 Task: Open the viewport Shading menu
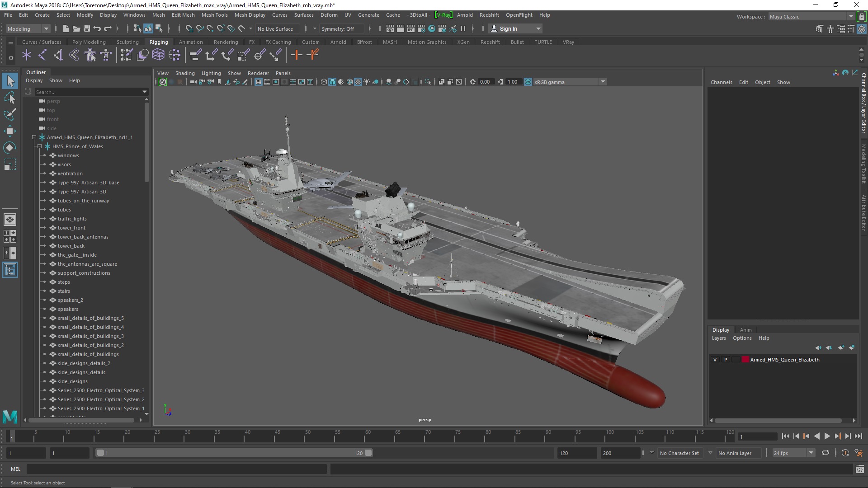pyautogui.click(x=185, y=73)
